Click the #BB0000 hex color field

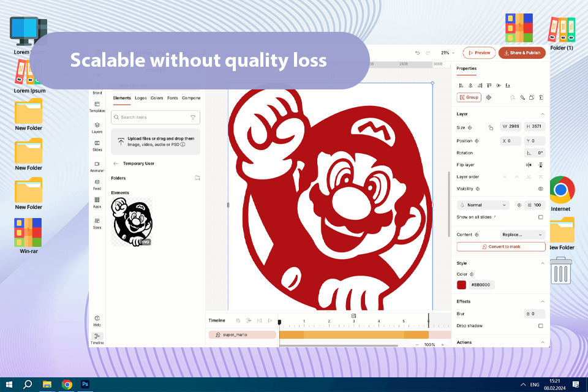[481, 285]
